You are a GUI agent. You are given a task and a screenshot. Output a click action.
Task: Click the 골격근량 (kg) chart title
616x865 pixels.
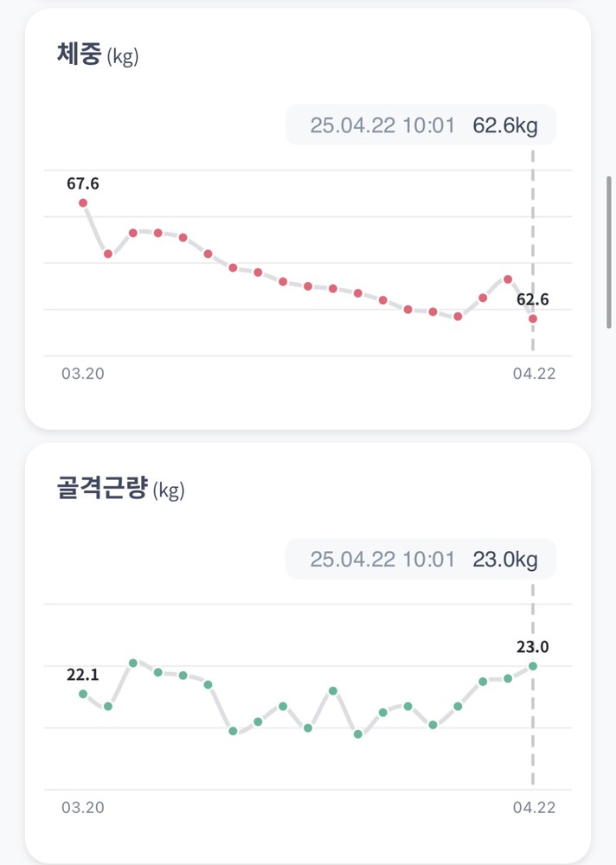click(x=119, y=490)
